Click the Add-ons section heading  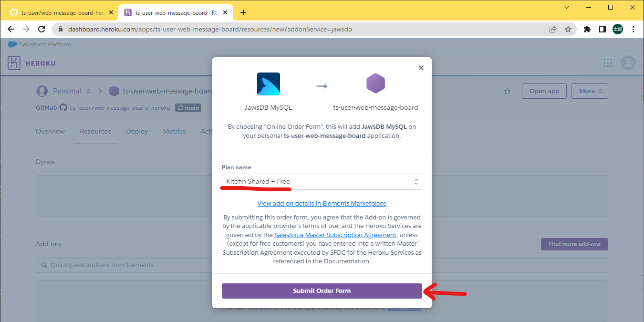[49, 244]
